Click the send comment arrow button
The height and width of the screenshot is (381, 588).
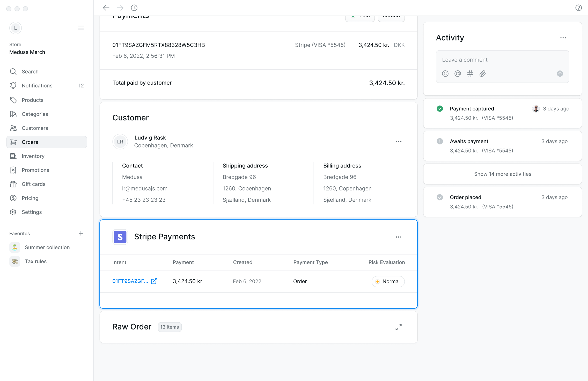pyautogui.click(x=560, y=74)
